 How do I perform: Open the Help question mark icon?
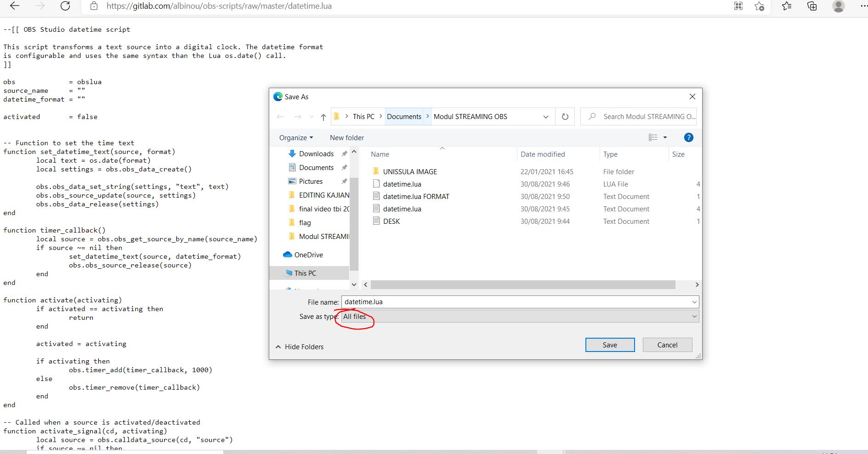(688, 137)
